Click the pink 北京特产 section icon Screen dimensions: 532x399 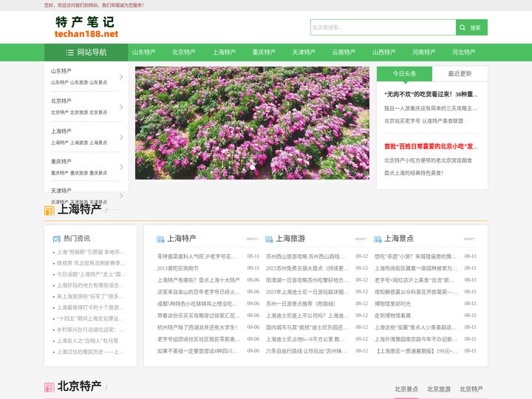(x=50, y=387)
